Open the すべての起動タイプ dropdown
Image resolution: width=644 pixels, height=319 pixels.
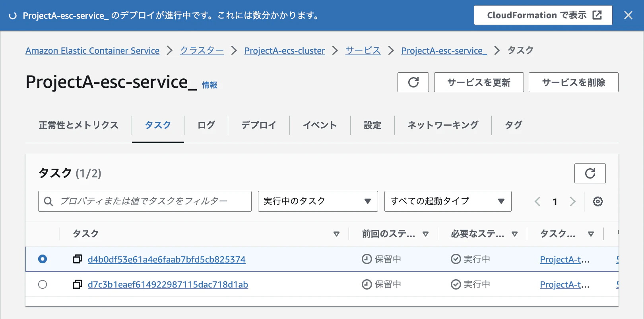(448, 201)
